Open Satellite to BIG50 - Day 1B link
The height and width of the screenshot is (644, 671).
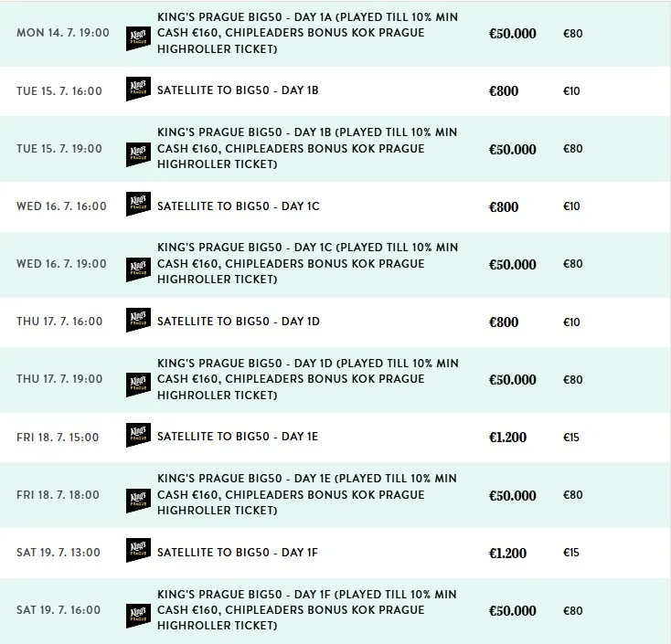click(x=238, y=90)
